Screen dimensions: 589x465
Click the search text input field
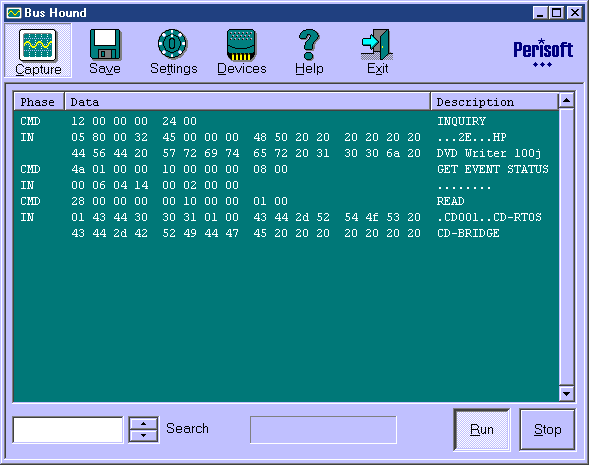click(x=68, y=429)
